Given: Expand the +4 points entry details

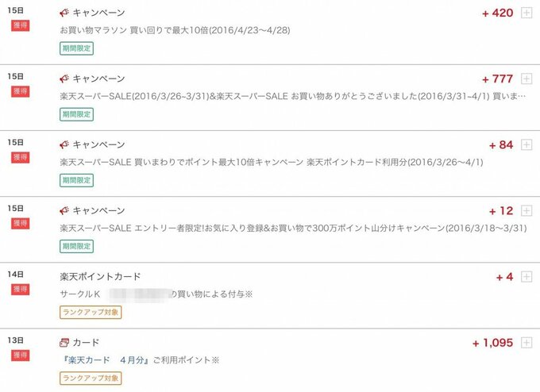Looking at the screenshot, I should (x=526, y=277).
